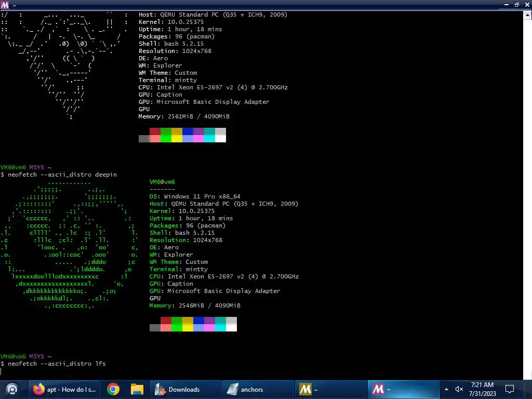
Task: Click the 'Memory: 2561MiB / 4090MiB' line
Action: coord(184,116)
